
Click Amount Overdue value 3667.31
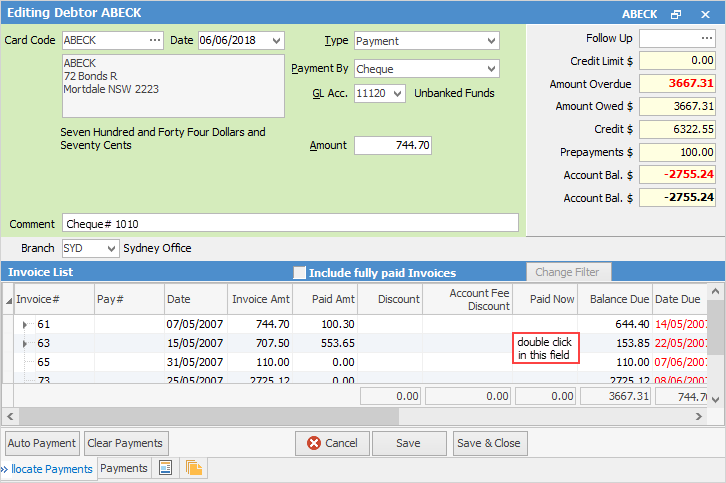[x=677, y=83]
